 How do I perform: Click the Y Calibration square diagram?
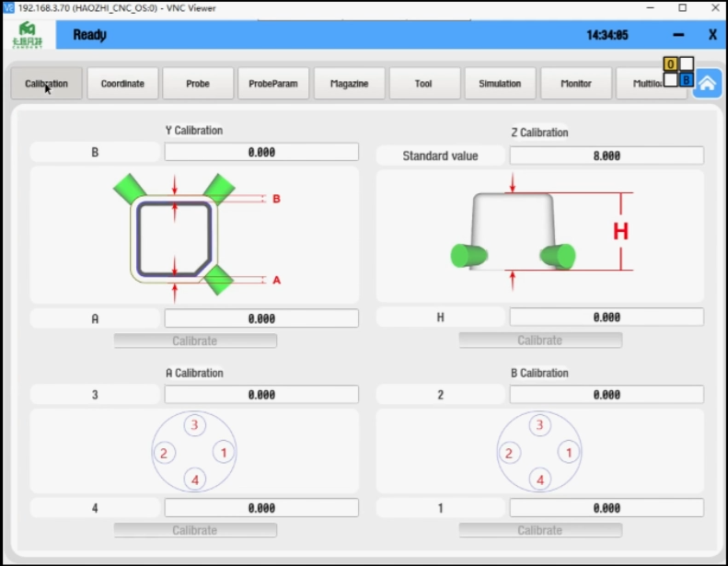point(175,237)
